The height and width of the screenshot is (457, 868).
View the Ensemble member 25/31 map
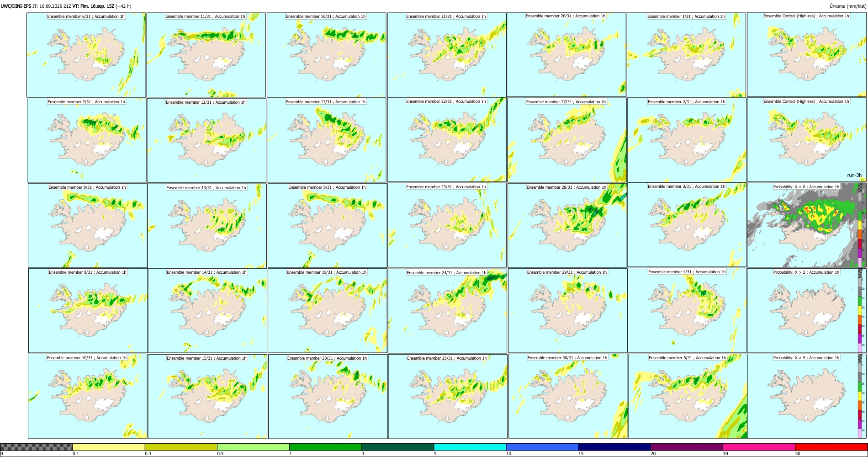tap(448, 397)
